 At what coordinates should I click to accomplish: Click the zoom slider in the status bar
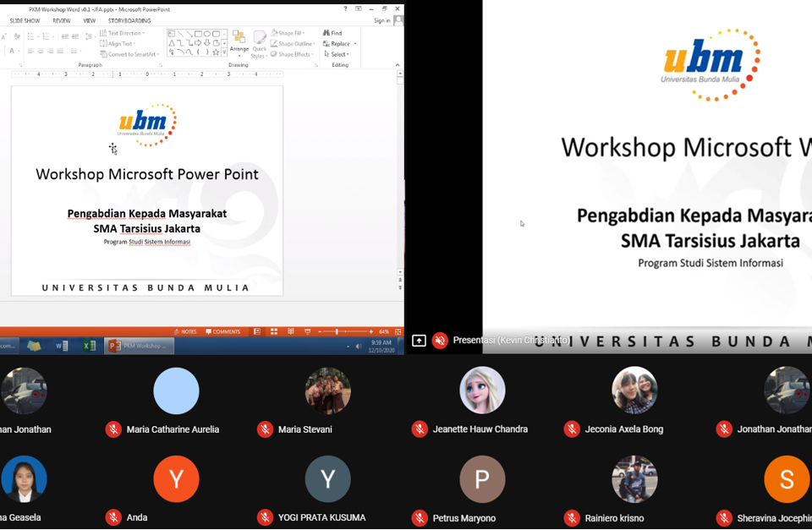[345, 331]
